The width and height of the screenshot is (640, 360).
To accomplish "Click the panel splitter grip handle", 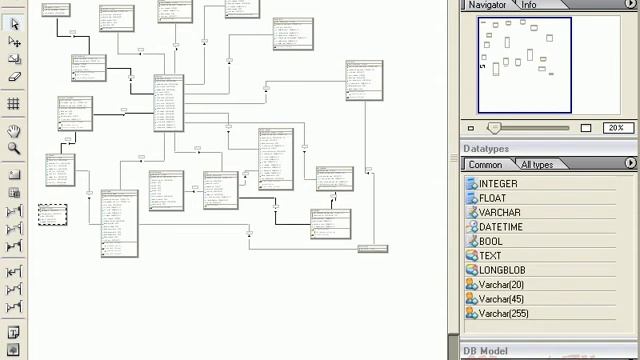I will (453, 158).
